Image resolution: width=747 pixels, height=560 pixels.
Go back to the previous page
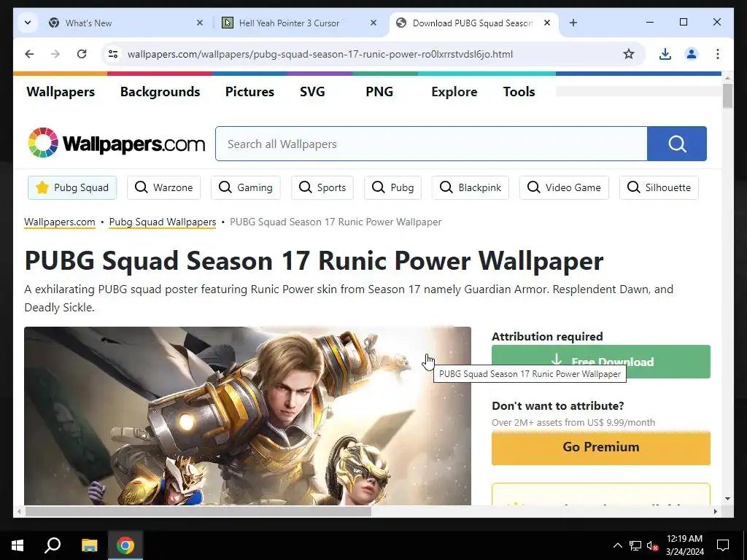click(29, 54)
